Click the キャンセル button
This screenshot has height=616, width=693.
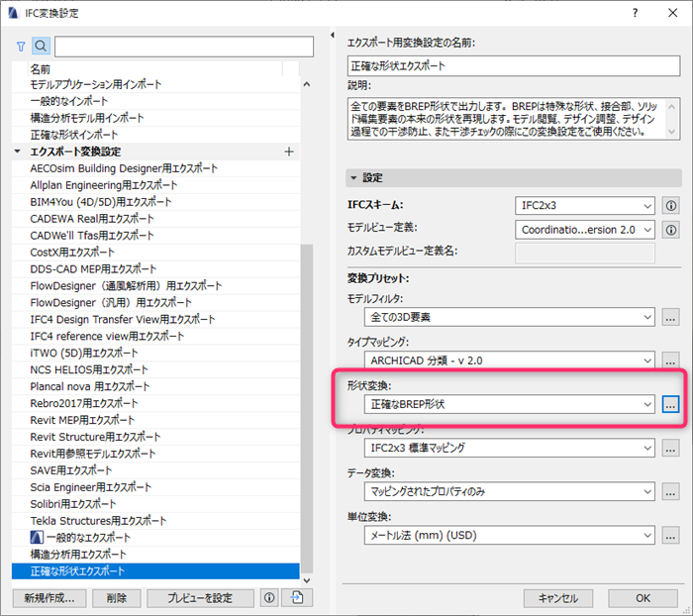(x=558, y=598)
